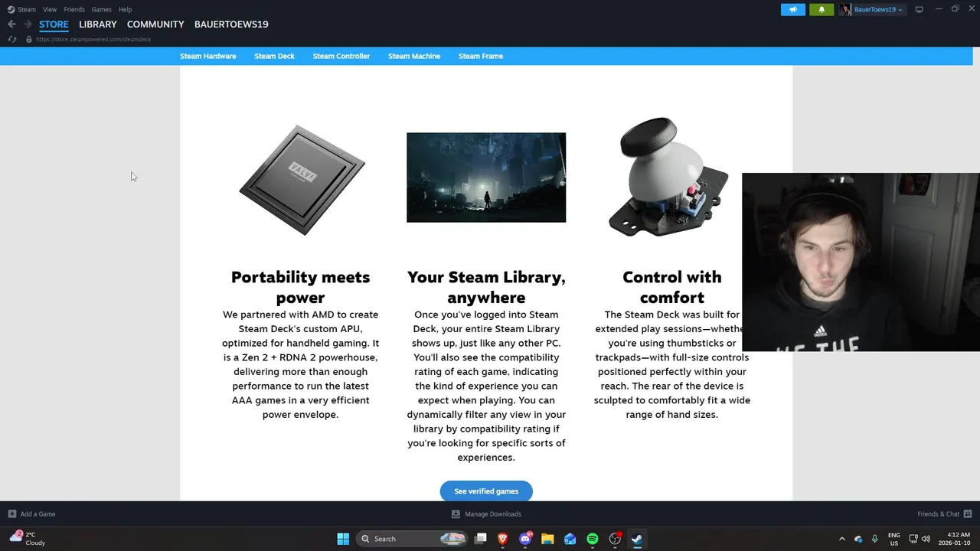Click the Add a Game plus icon
Screen dimensions: 980x551
tap(11, 514)
